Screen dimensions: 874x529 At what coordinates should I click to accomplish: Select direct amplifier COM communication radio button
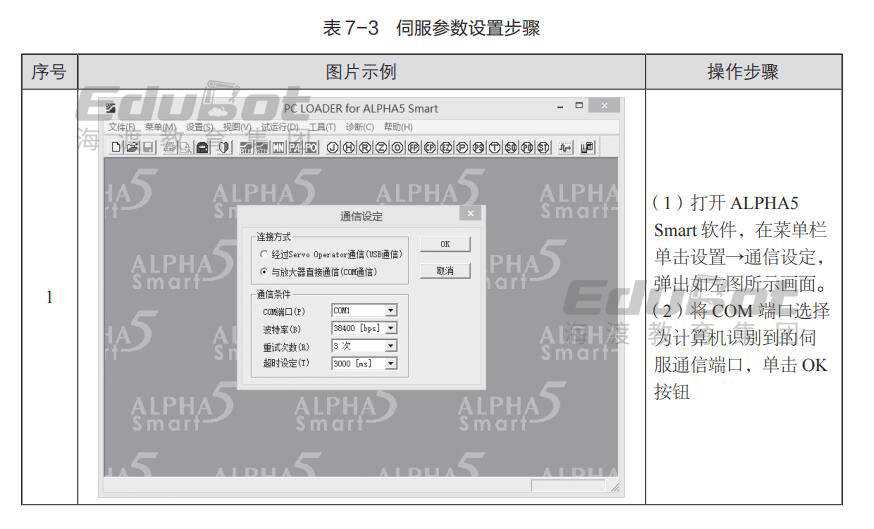click(264, 271)
